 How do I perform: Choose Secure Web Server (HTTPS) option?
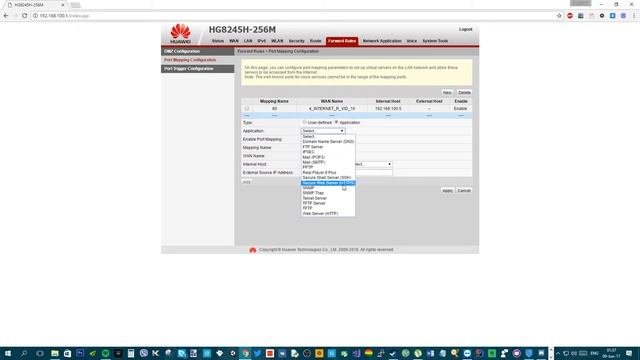[328, 183]
